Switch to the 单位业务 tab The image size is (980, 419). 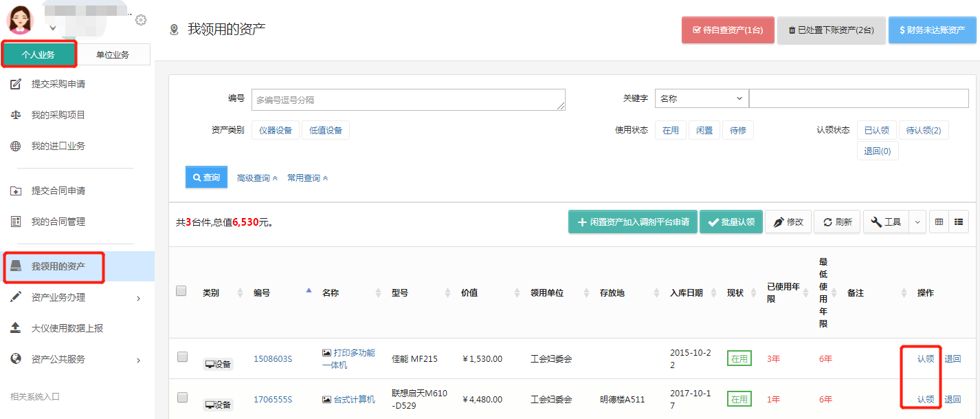[113, 55]
